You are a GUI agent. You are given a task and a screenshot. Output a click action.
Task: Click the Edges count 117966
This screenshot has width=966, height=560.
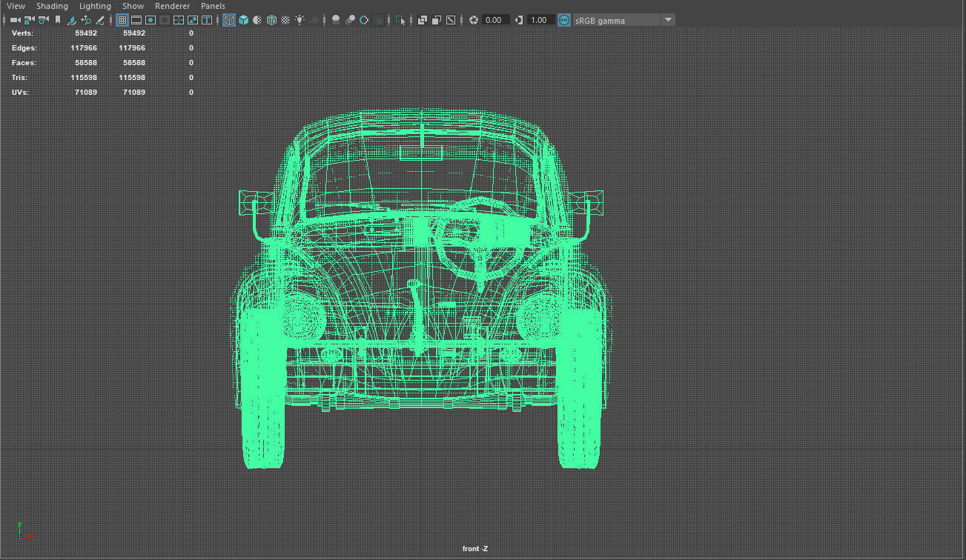click(84, 47)
